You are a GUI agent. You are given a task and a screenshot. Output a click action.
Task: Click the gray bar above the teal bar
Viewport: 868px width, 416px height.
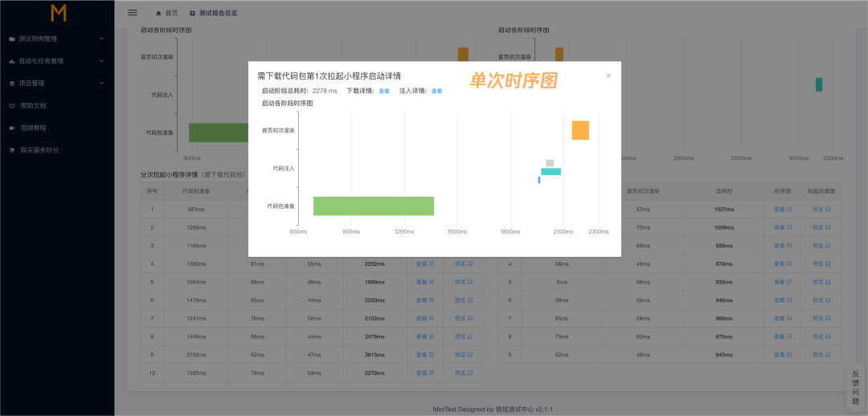point(550,163)
